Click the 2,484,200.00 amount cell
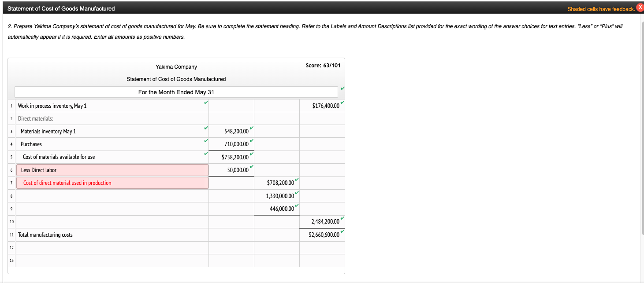644x283 pixels. tap(322, 222)
